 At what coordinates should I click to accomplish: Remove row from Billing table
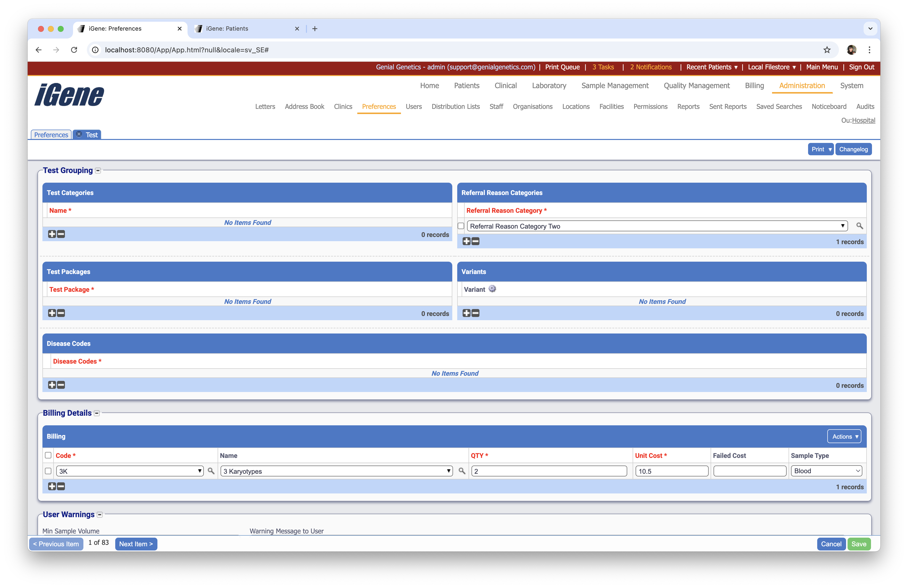pyautogui.click(x=61, y=486)
